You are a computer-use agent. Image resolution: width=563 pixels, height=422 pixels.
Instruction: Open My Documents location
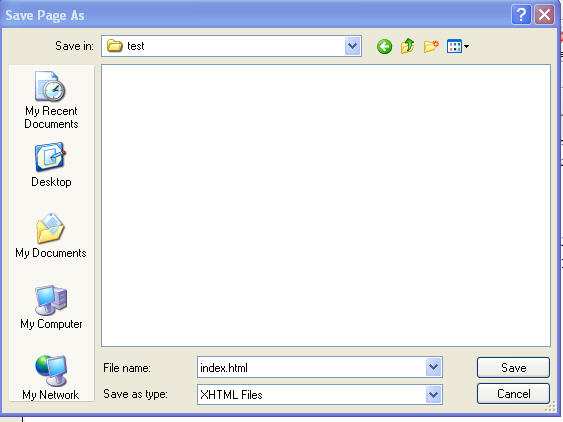[x=51, y=236]
